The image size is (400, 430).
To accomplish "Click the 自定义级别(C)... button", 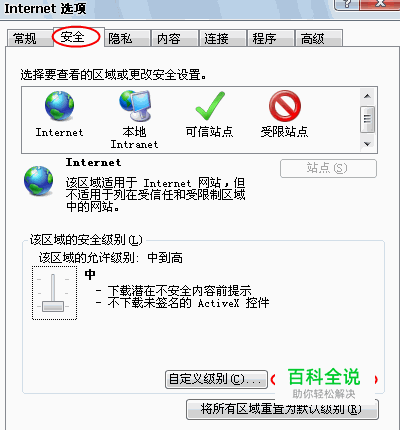I will (x=216, y=379).
